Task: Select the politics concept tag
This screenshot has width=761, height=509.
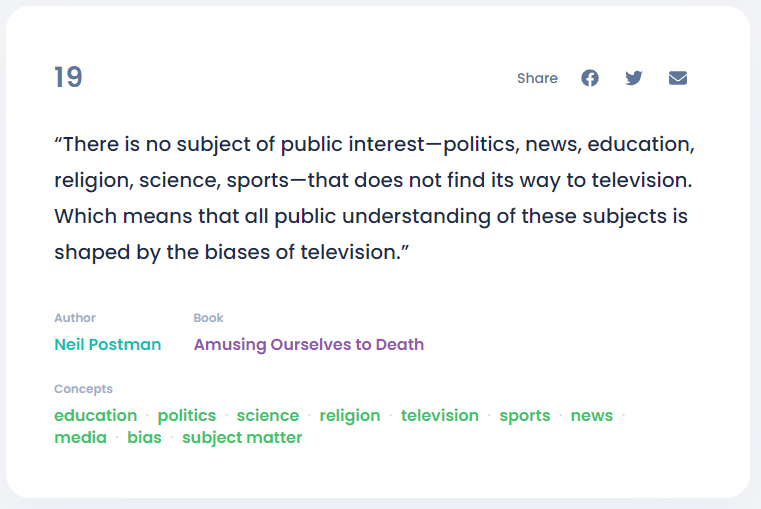Action: click(187, 416)
